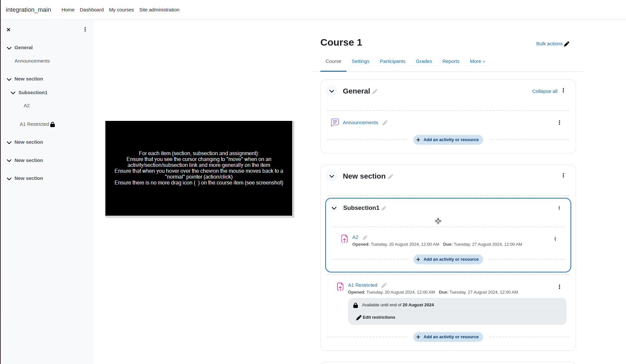Open Site administration in top navigation
This screenshot has width=626, height=364.
(x=159, y=10)
